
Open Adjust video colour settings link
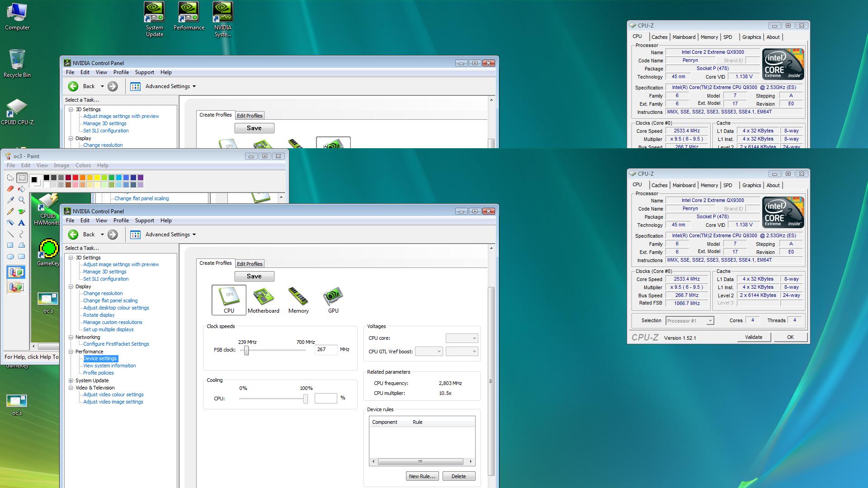[113, 394]
